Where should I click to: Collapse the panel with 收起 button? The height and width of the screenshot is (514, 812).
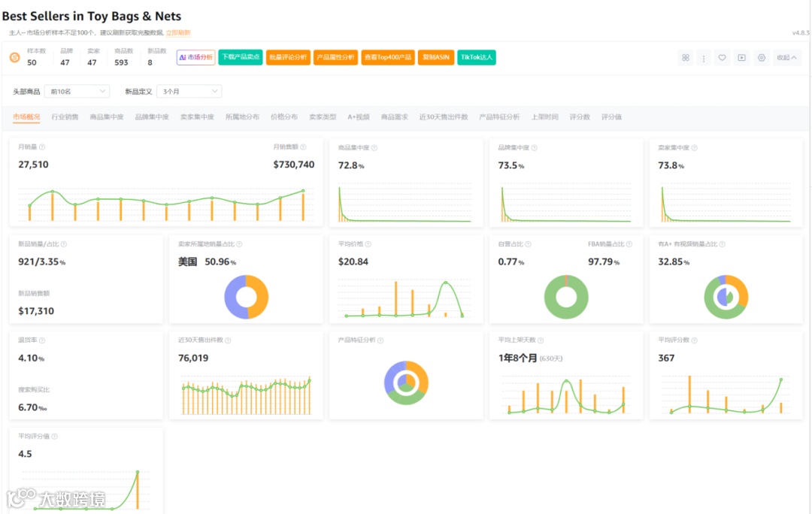(786, 57)
